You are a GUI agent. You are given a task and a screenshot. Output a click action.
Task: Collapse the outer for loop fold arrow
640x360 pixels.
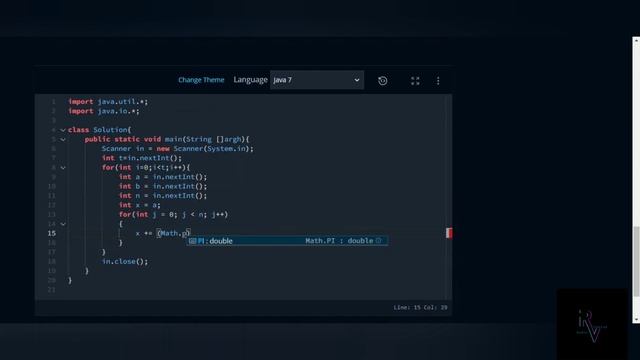pos(63,168)
